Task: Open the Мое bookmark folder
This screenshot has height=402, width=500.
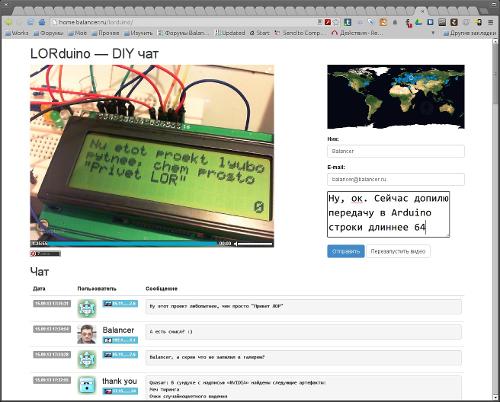Action: pyautogui.click(x=78, y=33)
